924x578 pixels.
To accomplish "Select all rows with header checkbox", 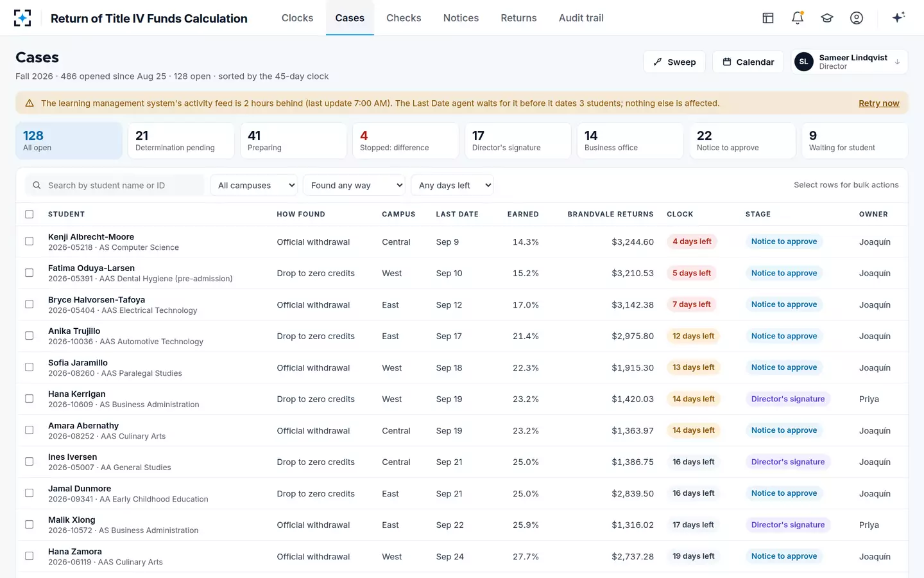I will (x=29, y=214).
